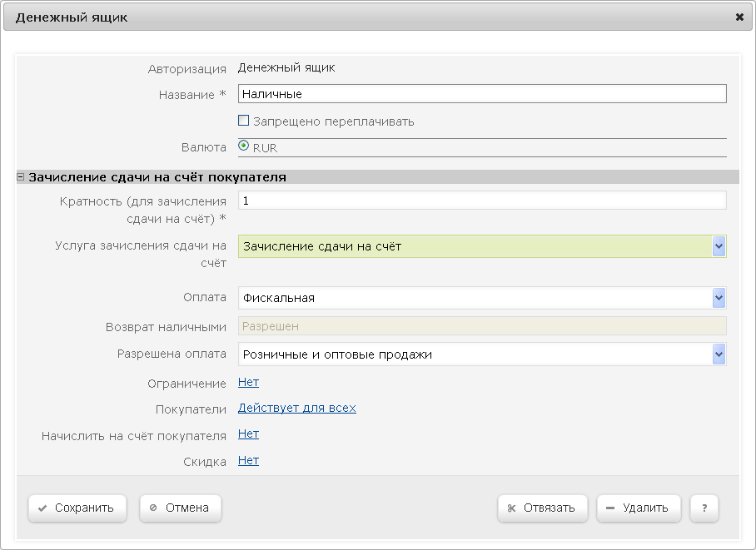756x550 pixels.
Task: Close the Денежный ящик dialog
Action: (x=739, y=17)
